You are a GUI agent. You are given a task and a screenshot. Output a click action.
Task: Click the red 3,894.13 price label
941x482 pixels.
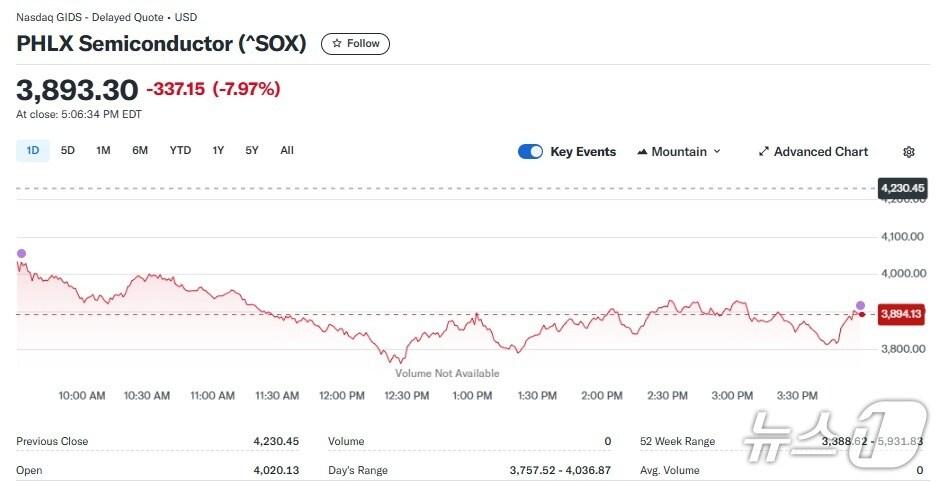pyautogui.click(x=902, y=314)
